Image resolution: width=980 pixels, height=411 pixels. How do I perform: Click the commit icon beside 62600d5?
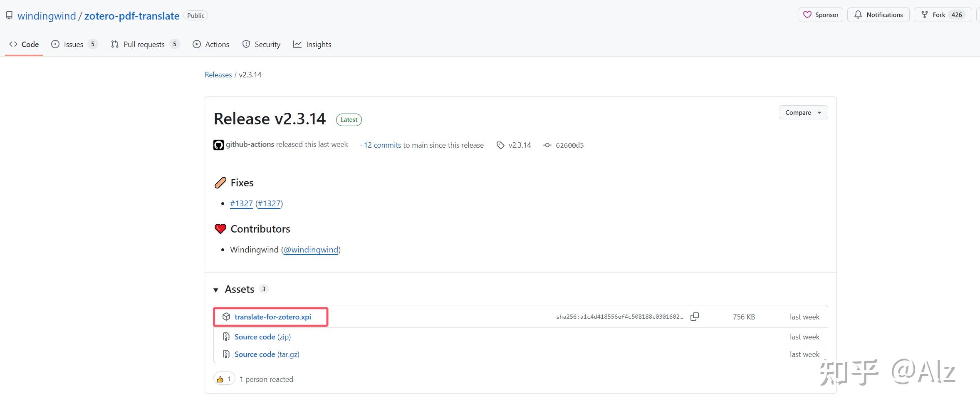pyautogui.click(x=547, y=145)
